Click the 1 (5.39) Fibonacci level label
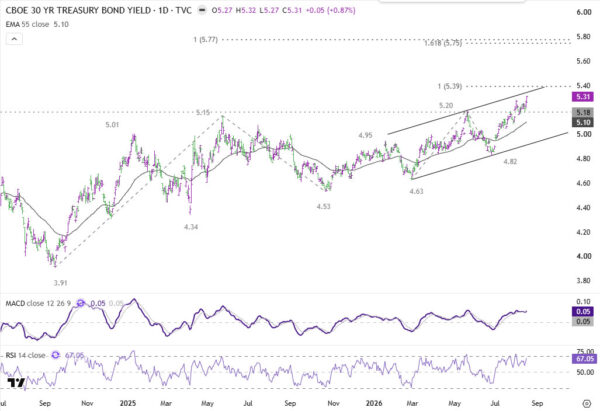Image resolution: width=600 pixels, height=411 pixels. point(450,86)
